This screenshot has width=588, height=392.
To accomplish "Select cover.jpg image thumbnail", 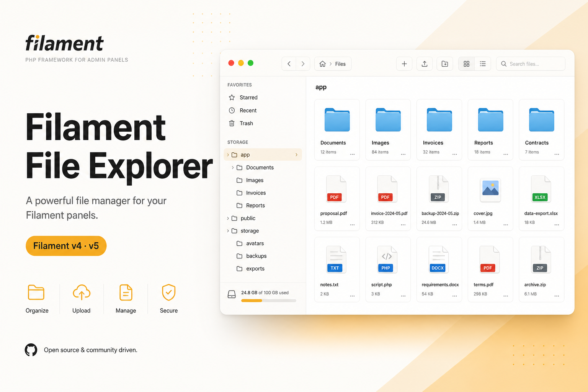I will (490, 190).
